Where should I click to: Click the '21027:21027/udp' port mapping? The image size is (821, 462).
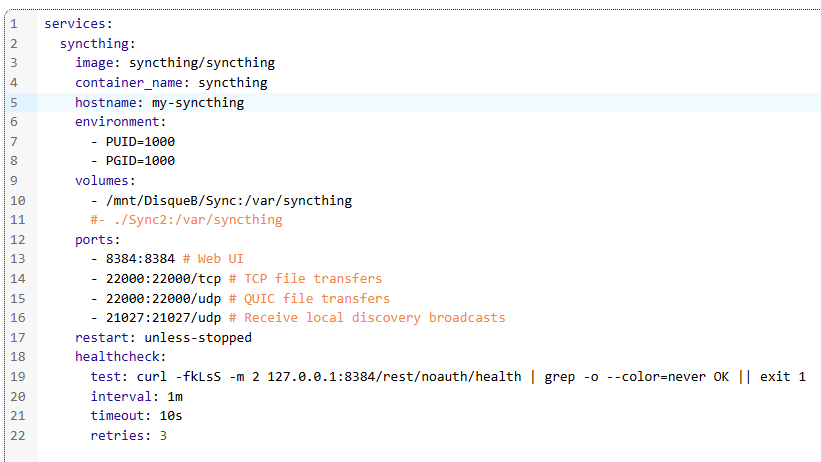point(163,318)
